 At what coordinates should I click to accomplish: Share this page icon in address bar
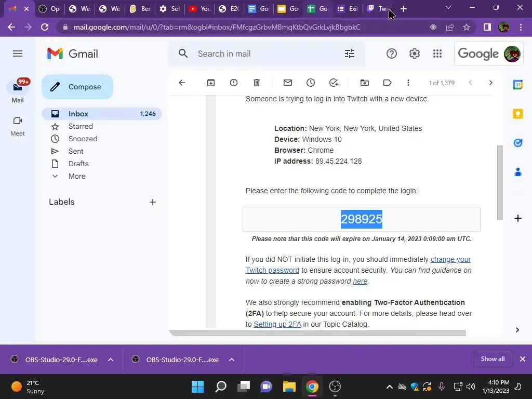tap(450, 27)
